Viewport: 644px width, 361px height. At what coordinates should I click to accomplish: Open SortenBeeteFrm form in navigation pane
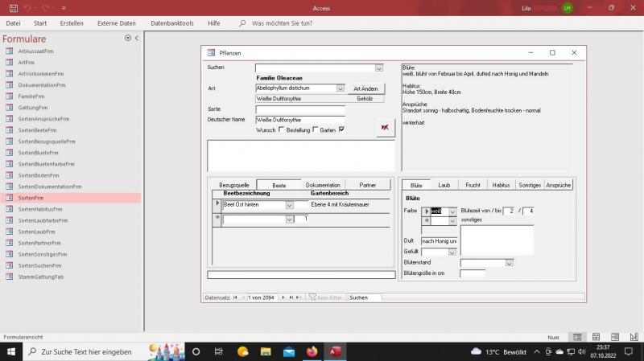[37, 129]
